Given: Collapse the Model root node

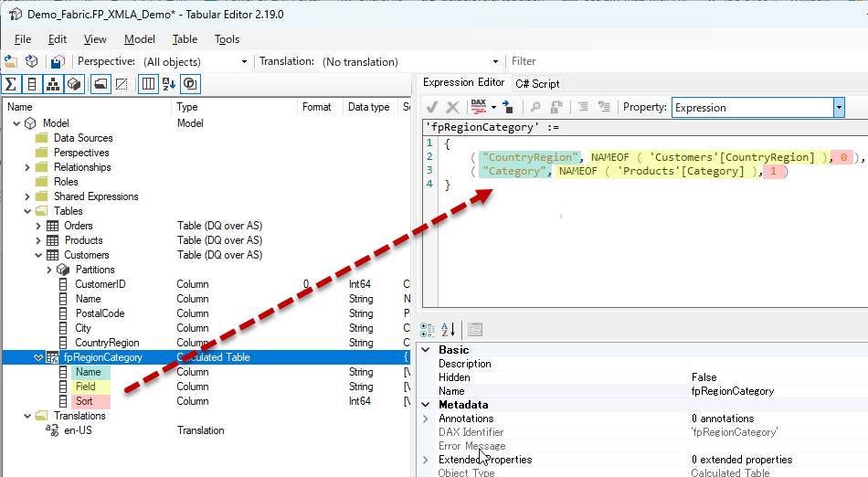Looking at the screenshot, I should [16, 123].
